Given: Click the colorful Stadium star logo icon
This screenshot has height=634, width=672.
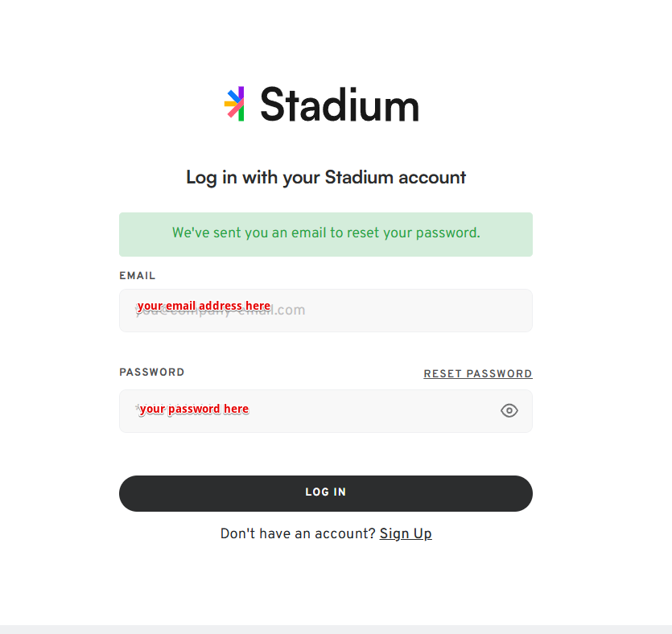Looking at the screenshot, I should (x=234, y=104).
